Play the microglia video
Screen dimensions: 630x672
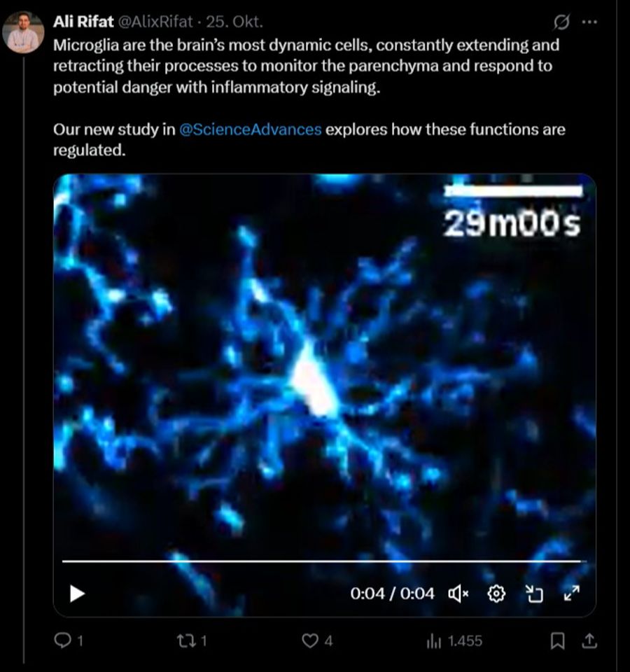point(77,594)
